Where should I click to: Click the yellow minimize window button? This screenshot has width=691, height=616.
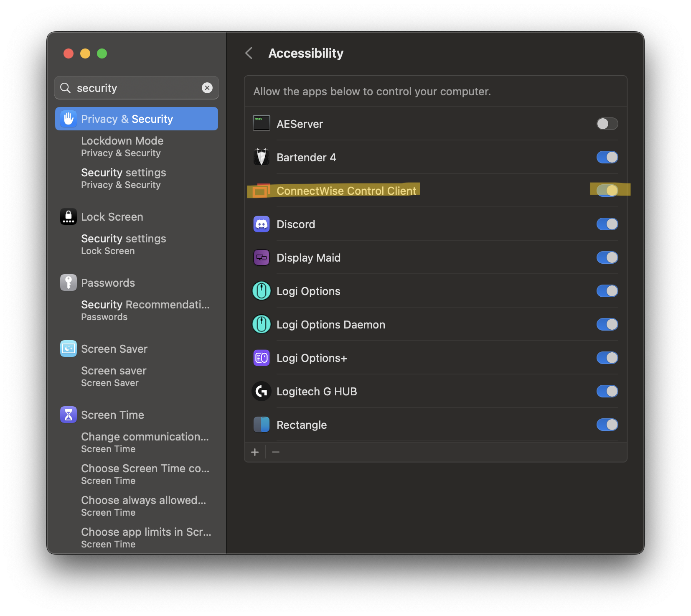(x=85, y=53)
